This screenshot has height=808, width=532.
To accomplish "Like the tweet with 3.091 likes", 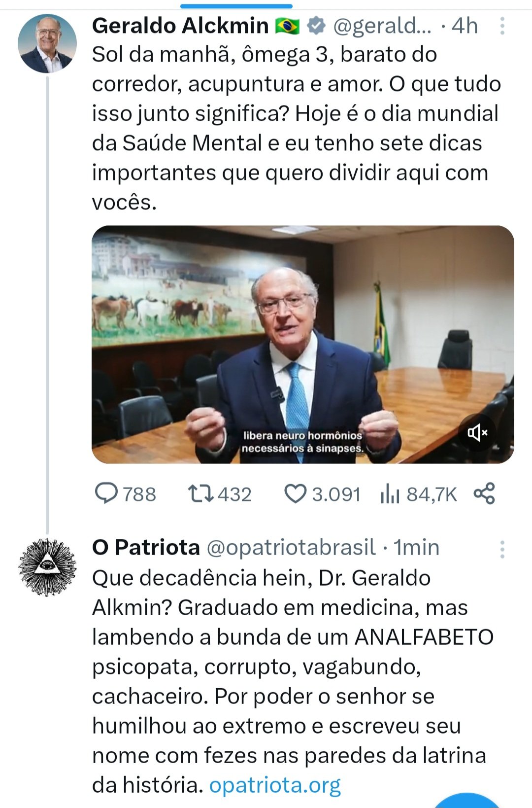I will point(296,493).
